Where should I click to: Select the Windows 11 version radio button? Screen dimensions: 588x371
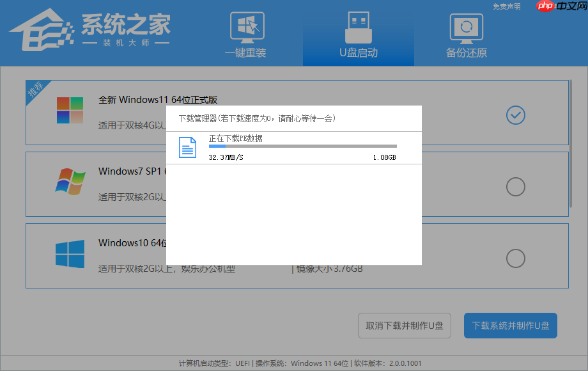tap(515, 115)
